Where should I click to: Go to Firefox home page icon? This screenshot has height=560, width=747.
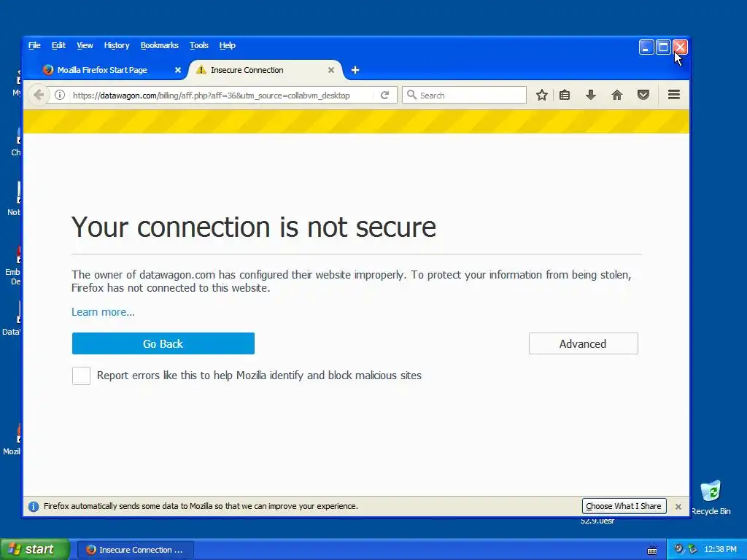617,95
